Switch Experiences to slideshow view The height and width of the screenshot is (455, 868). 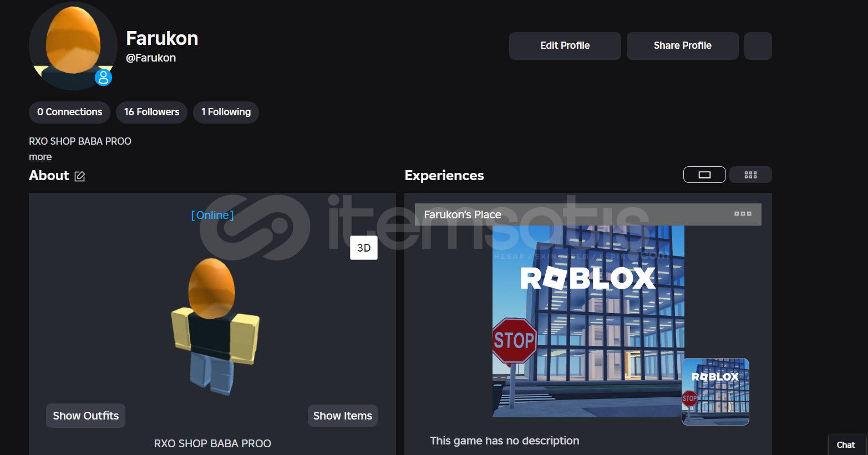[704, 175]
